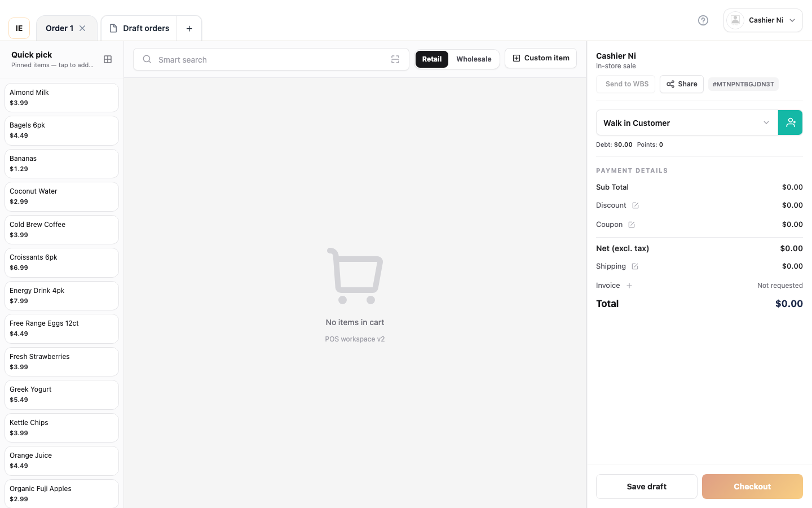The height and width of the screenshot is (508, 812).
Task: Add Fresh Strawberries to the cart
Action: click(61, 362)
